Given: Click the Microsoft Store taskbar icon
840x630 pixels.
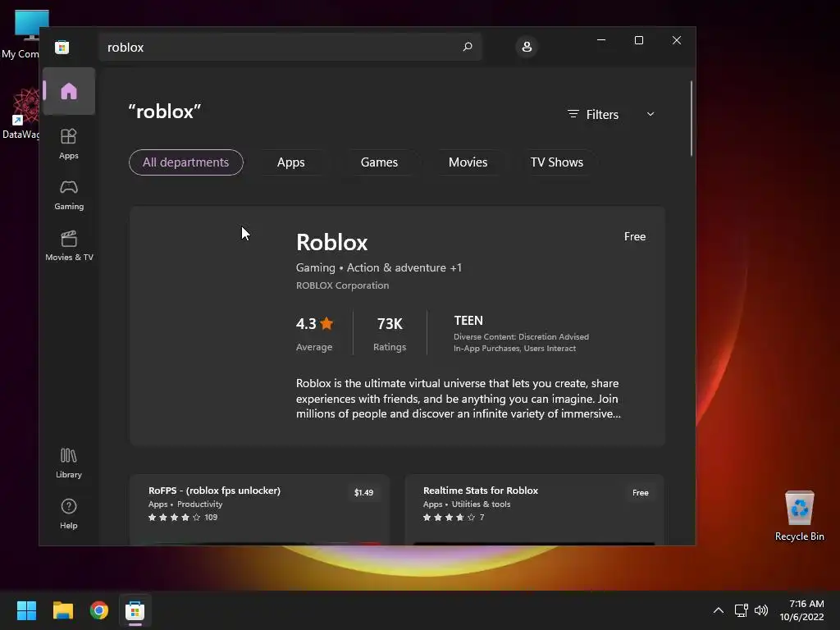Looking at the screenshot, I should (135, 610).
